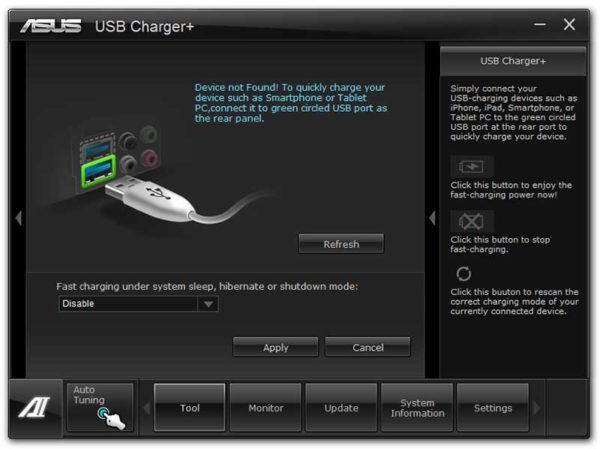Screen dimensions: 600x449
Task: Click the USB Charger+ panel header
Action: [513, 61]
